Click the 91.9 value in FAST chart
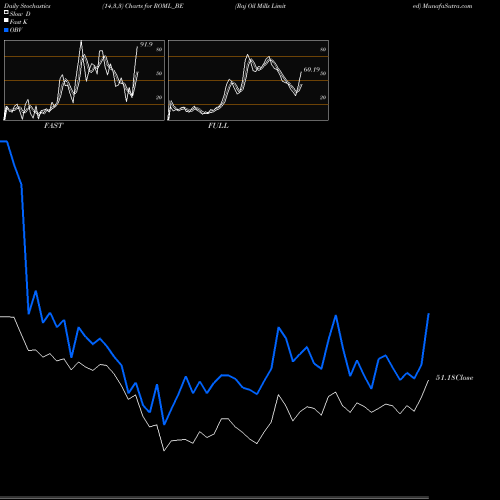This screenshot has width=500, height=500. pyautogui.click(x=146, y=45)
